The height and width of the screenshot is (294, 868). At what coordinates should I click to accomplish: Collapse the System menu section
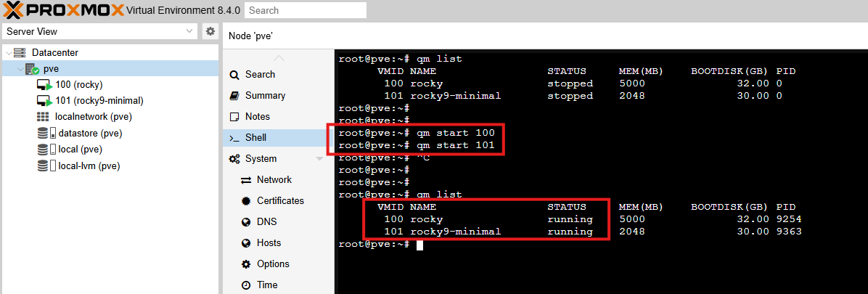click(x=320, y=159)
